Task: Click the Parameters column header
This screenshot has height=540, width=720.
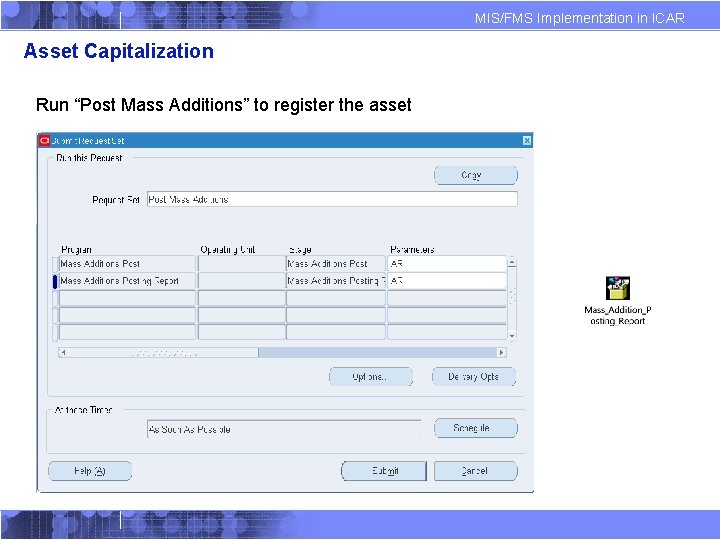Action: coord(412,249)
